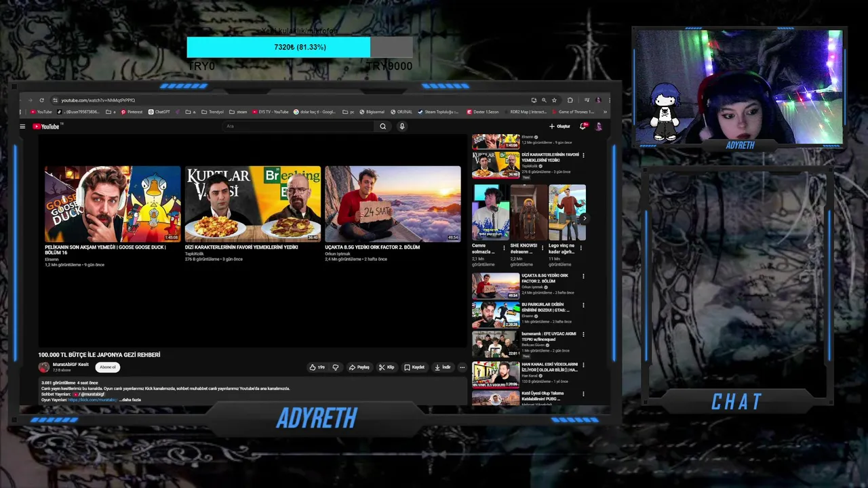
Task: Open the EYS TV - YouTube bookmark
Action: click(271, 112)
